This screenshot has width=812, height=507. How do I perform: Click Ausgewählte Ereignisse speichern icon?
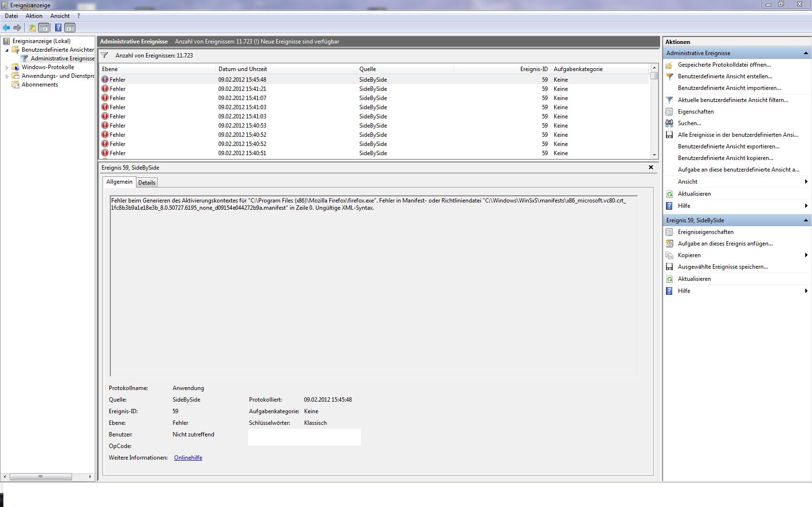click(669, 267)
